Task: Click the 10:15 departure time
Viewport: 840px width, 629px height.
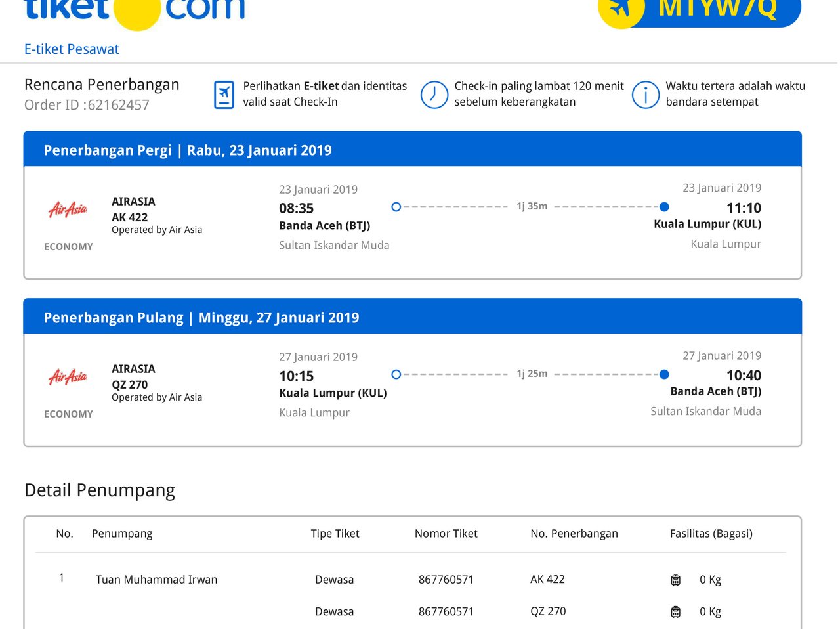Action: click(x=297, y=376)
